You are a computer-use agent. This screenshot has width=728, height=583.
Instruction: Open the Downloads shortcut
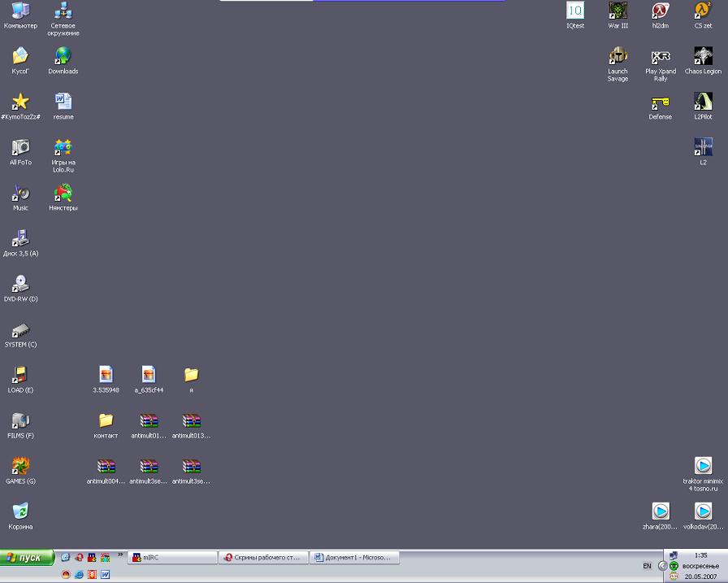click(63, 60)
